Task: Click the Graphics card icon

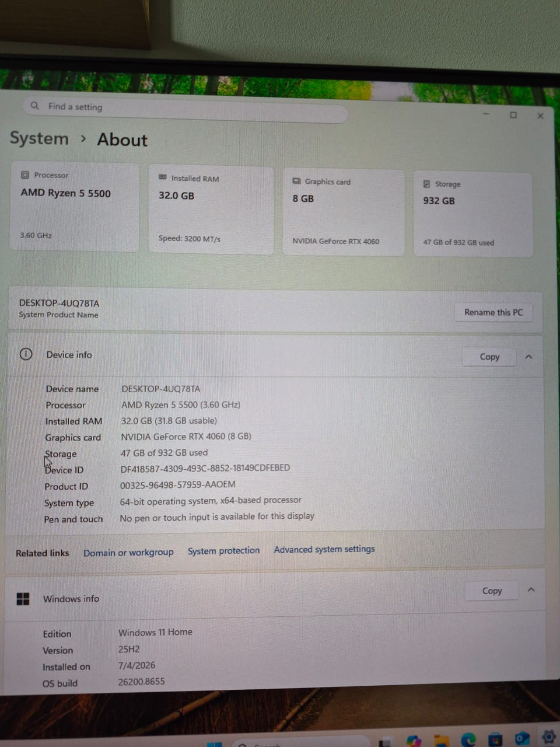Action: point(296,181)
